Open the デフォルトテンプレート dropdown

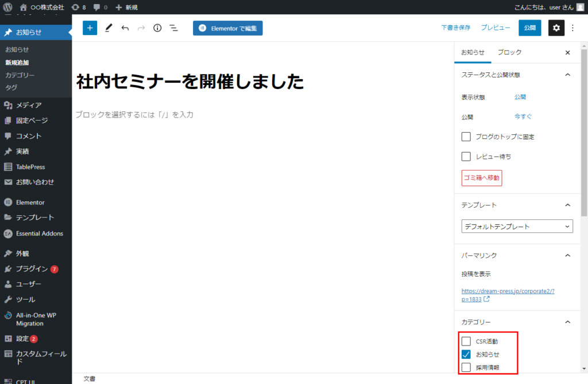pos(517,227)
